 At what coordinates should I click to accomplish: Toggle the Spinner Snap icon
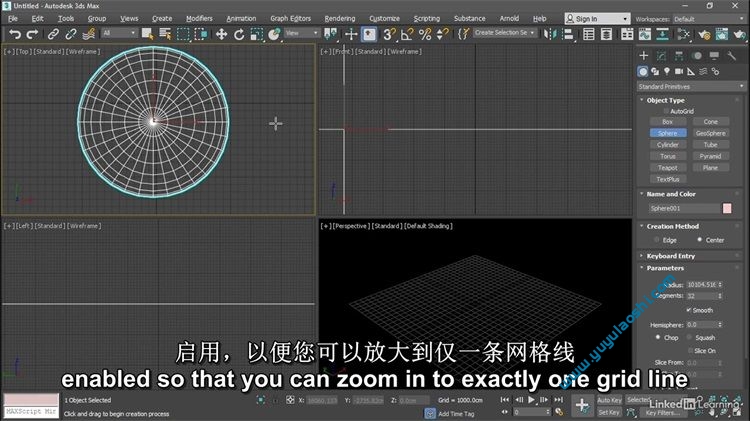(442, 34)
